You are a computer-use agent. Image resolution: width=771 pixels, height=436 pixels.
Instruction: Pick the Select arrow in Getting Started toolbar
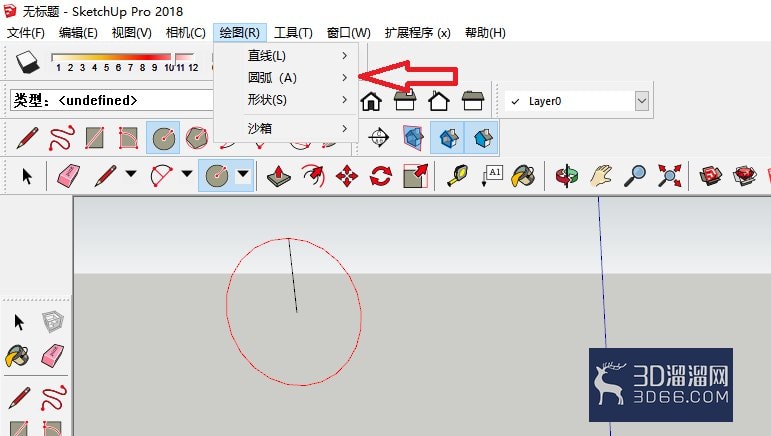(x=27, y=175)
